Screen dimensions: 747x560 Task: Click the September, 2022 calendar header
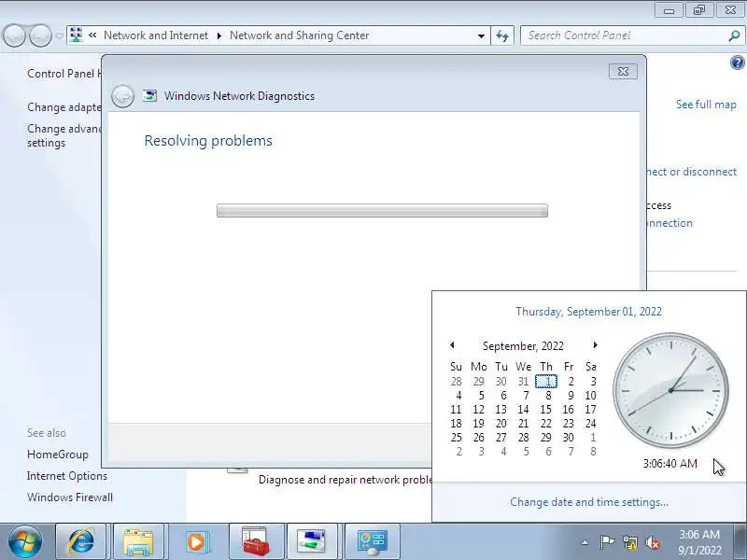523,345
